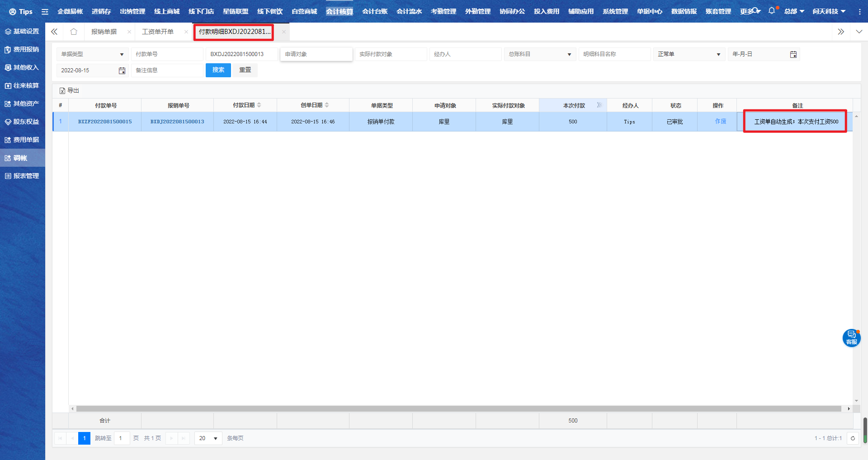The image size is (868, 460).
Task: Sort by 付款日期 column header
Action: point(245,105)
